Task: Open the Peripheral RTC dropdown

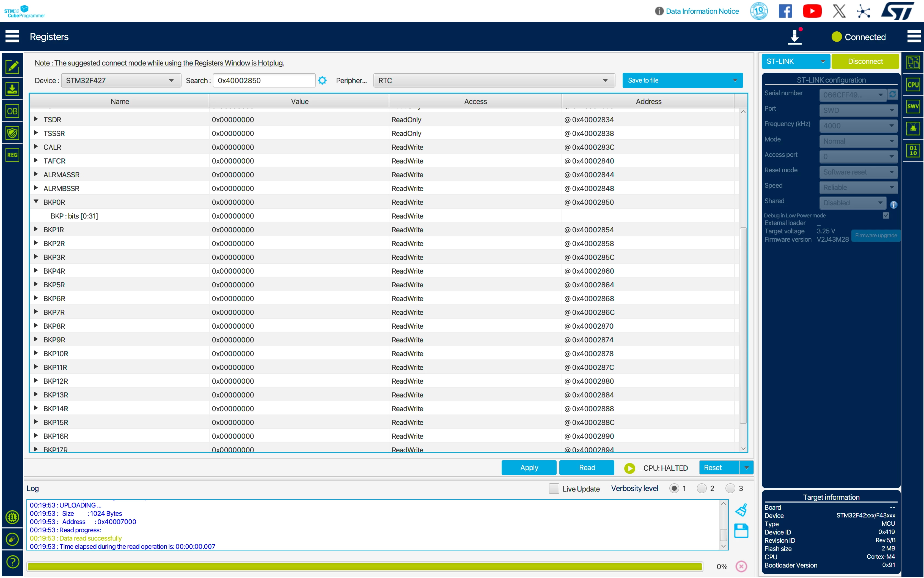Action: [x=494, y=80]
